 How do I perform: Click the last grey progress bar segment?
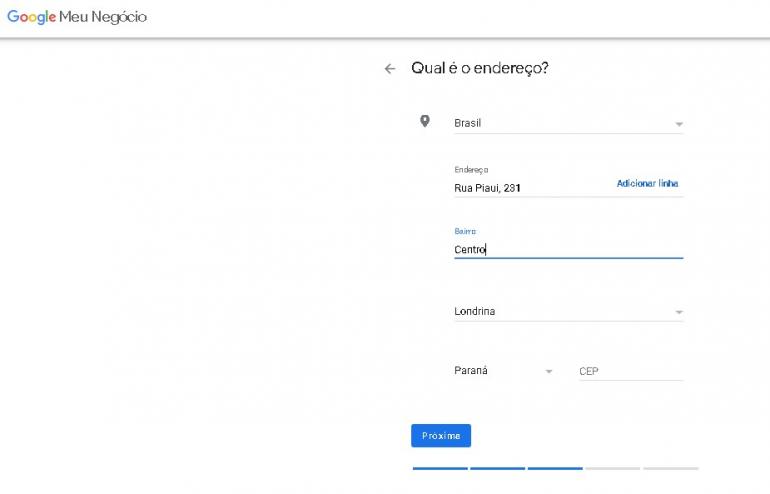coord(670,468)
